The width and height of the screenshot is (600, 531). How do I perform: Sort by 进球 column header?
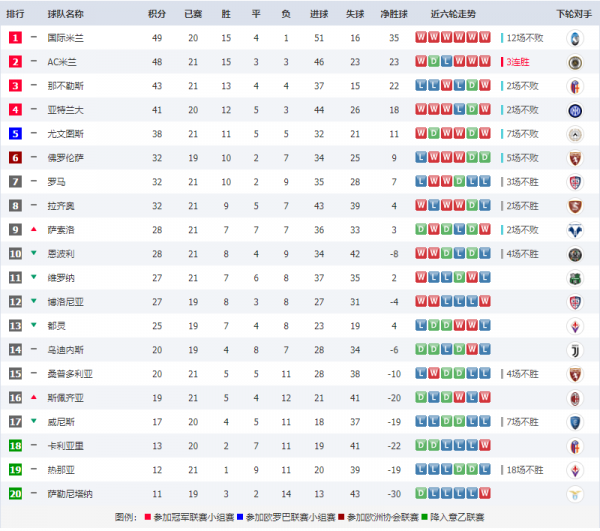(319, 14)
